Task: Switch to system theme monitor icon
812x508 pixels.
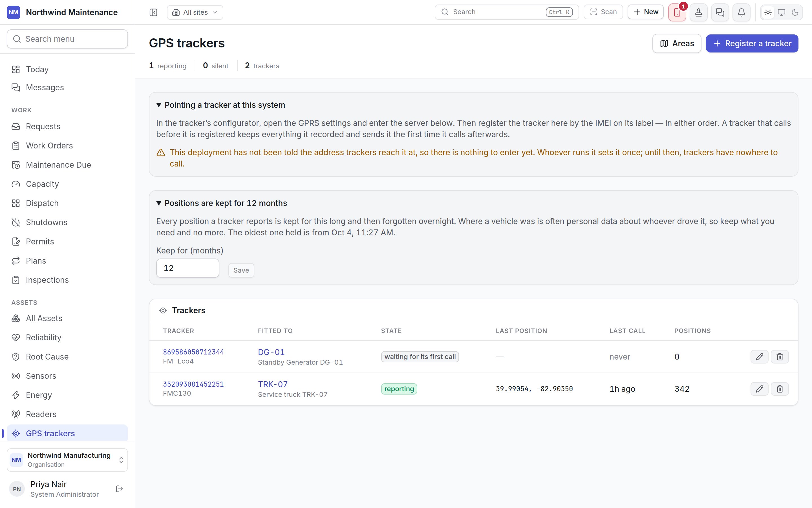Action: click(x=782, y=12)
